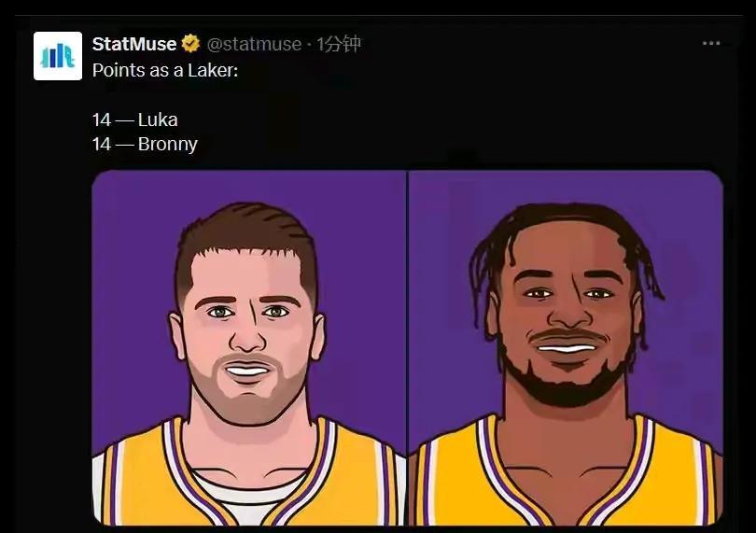756x533 pixels.
Task: Open the Luka cartoon image
Action: [x=249, y=348]
